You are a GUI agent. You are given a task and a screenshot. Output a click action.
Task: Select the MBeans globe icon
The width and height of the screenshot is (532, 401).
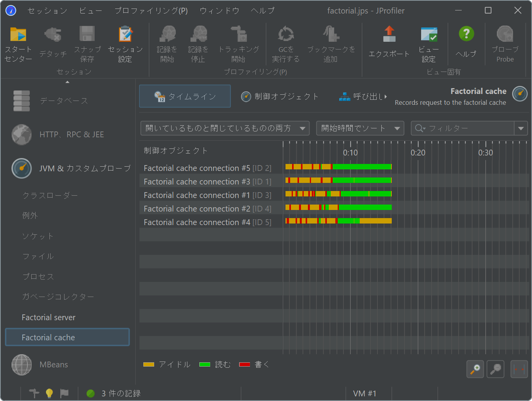coord(22,365)
